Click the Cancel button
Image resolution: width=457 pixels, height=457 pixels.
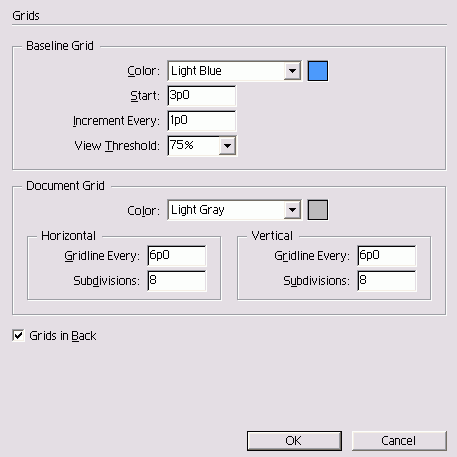[x=399, y=441]
